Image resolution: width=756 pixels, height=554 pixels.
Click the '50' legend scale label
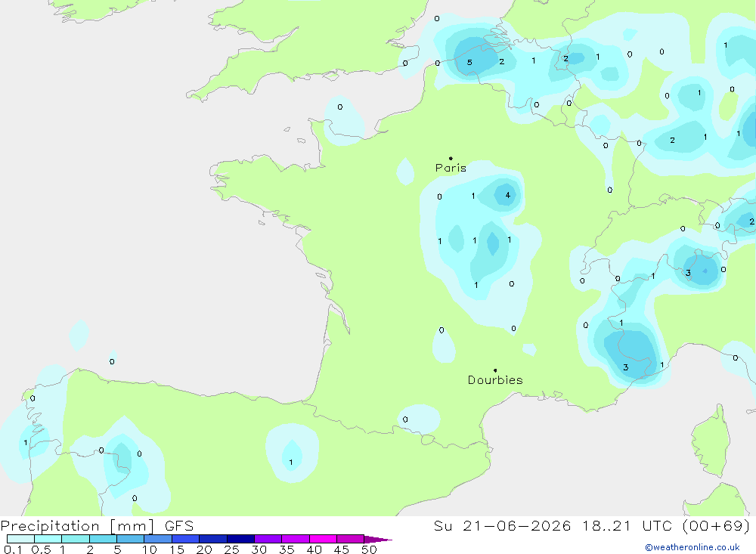(369, 549)
